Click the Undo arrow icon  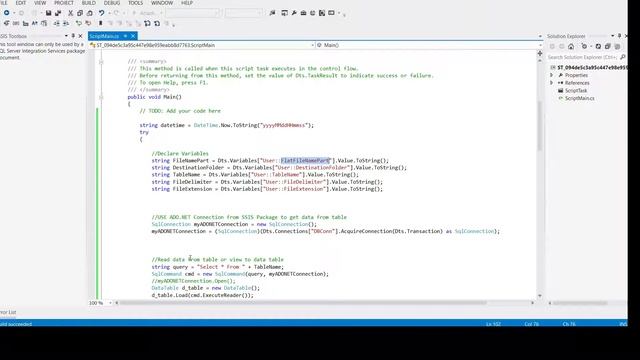pos(101,13)
